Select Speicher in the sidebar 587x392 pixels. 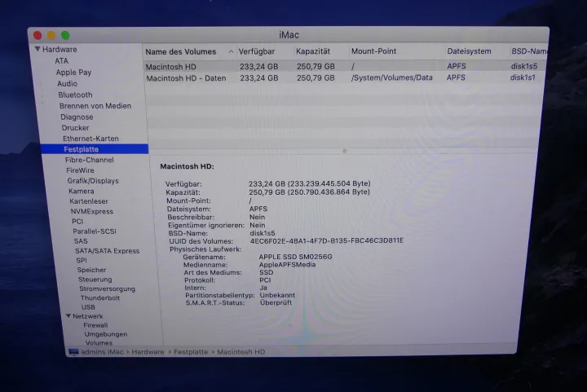[x=91, y=270]
